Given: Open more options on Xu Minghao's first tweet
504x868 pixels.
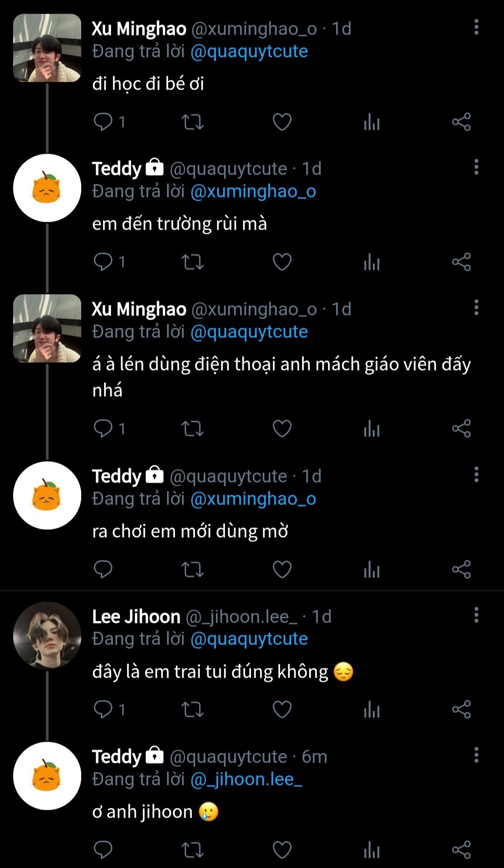Looking at the screenshot, I should (476, 27).
